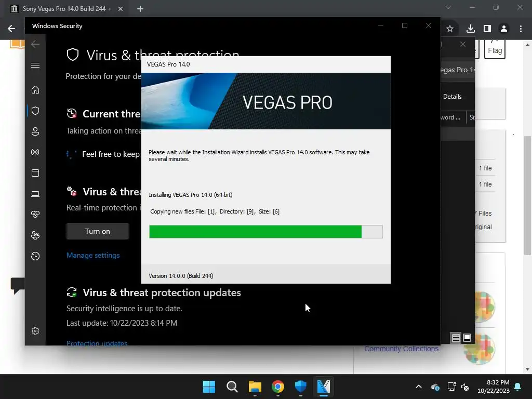Open the notification bell in the taskbar

pos(518,387)
